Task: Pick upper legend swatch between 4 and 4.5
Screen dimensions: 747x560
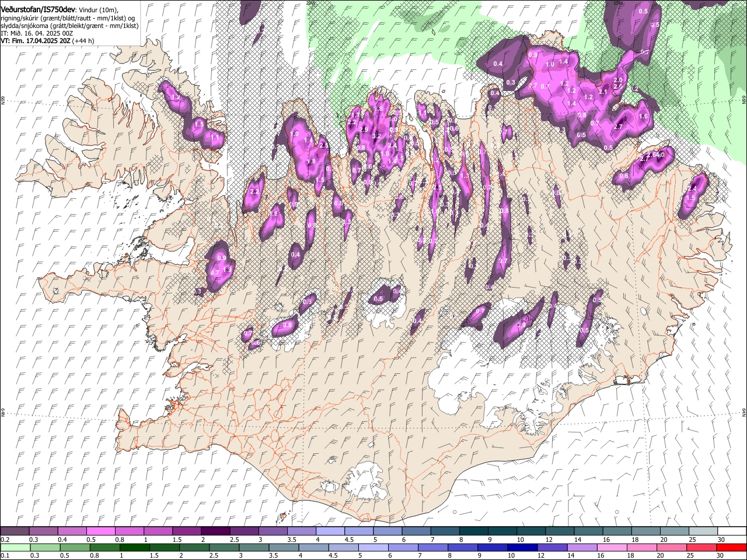Action: coord(330,531)
